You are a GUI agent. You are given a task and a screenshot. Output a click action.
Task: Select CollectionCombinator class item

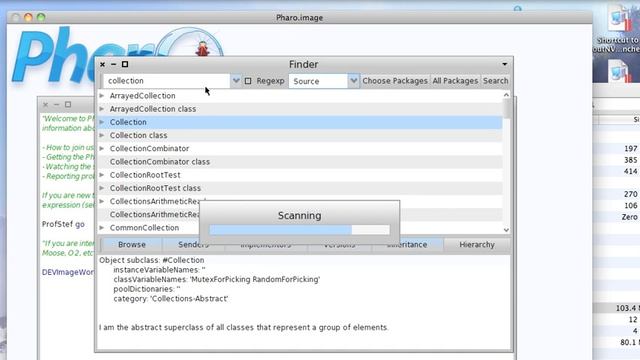tap(160, 162)
